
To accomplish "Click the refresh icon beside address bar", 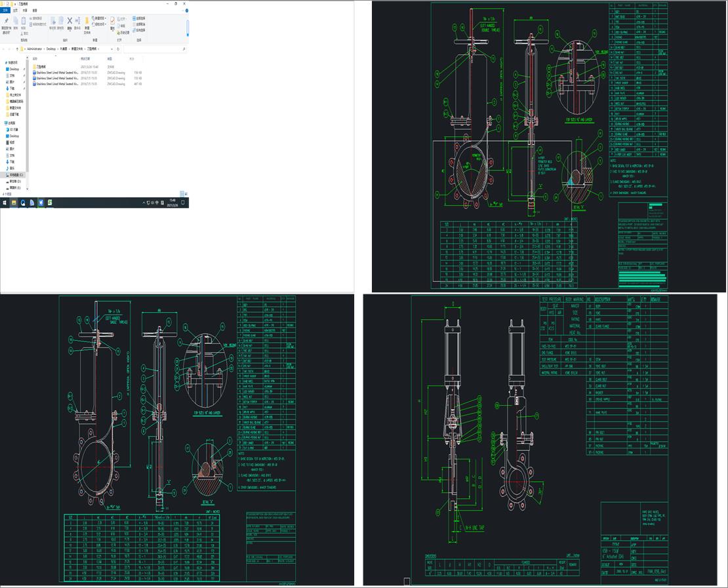I will 119,49.
